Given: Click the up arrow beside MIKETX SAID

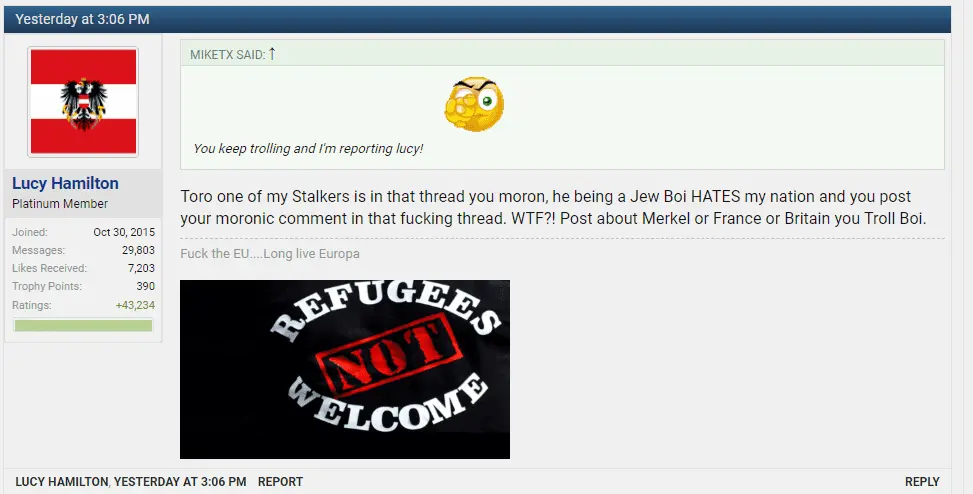Looking at the screenshot, I should tap(272, 54).
